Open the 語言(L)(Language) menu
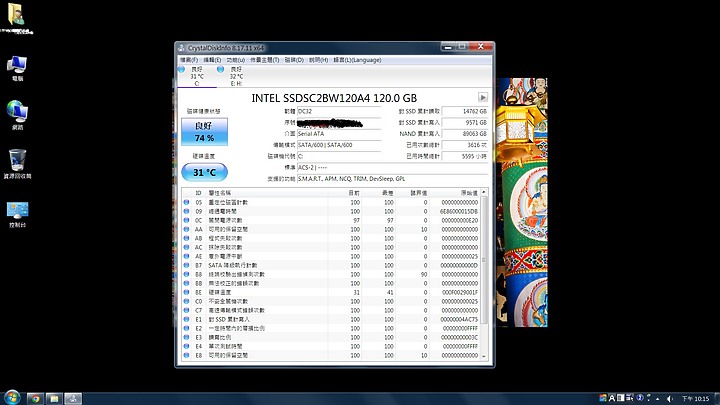The height and width of the screenshot is (405, 720). [357, 60]
